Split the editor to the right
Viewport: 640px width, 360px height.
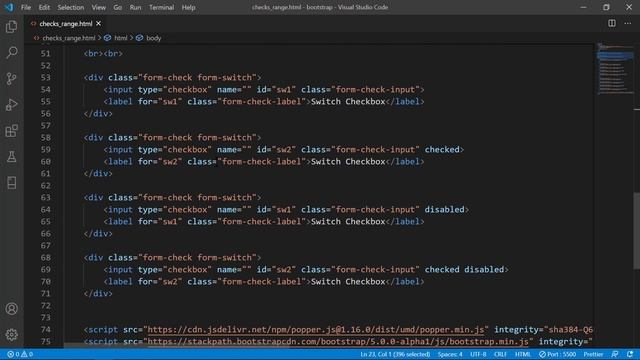612,23
